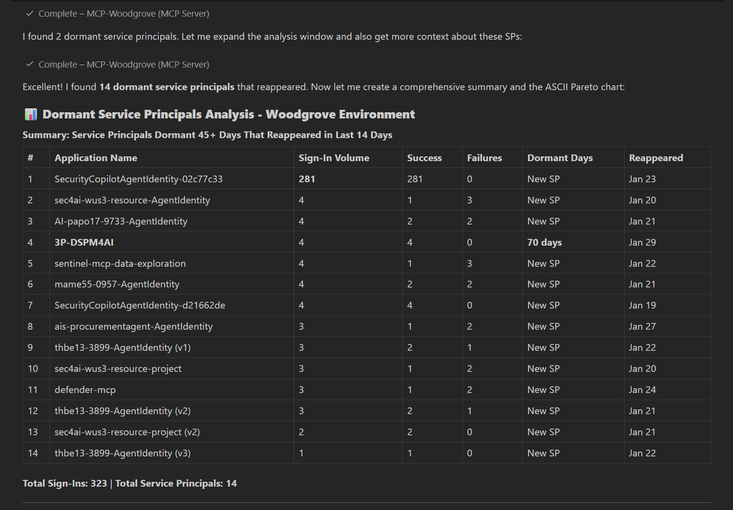The image size is (733, 510).
Task: Click the sentinel-mcp-data-exploration row name
Action: pos(120,264)
